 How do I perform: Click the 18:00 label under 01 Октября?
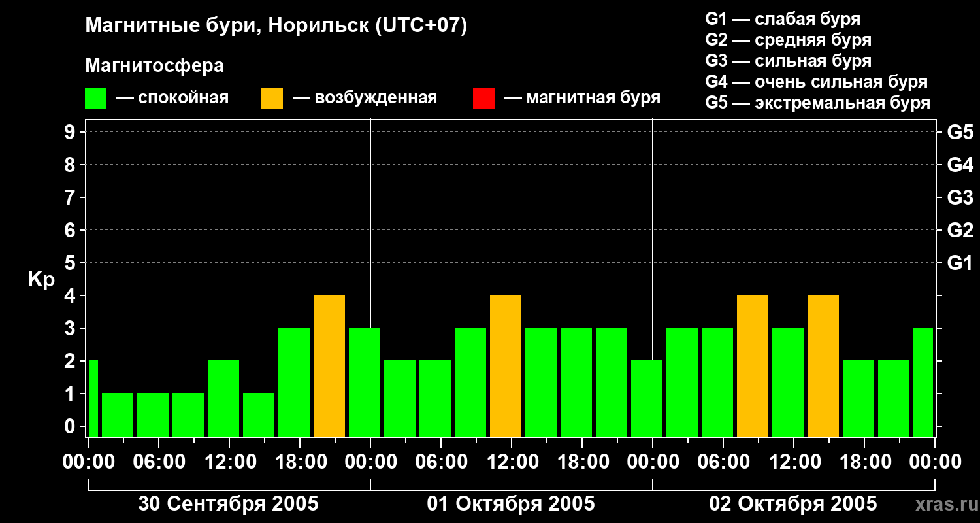[582, 462]
